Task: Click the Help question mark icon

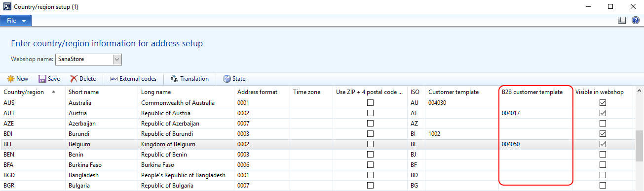Action: click(x=636, y=21)
